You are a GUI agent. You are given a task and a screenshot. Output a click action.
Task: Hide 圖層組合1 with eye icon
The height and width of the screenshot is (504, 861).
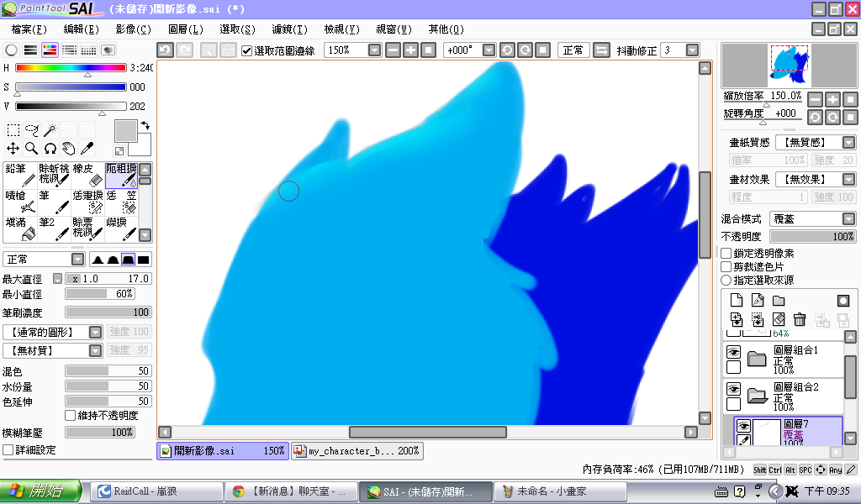[x=733, y=351]
